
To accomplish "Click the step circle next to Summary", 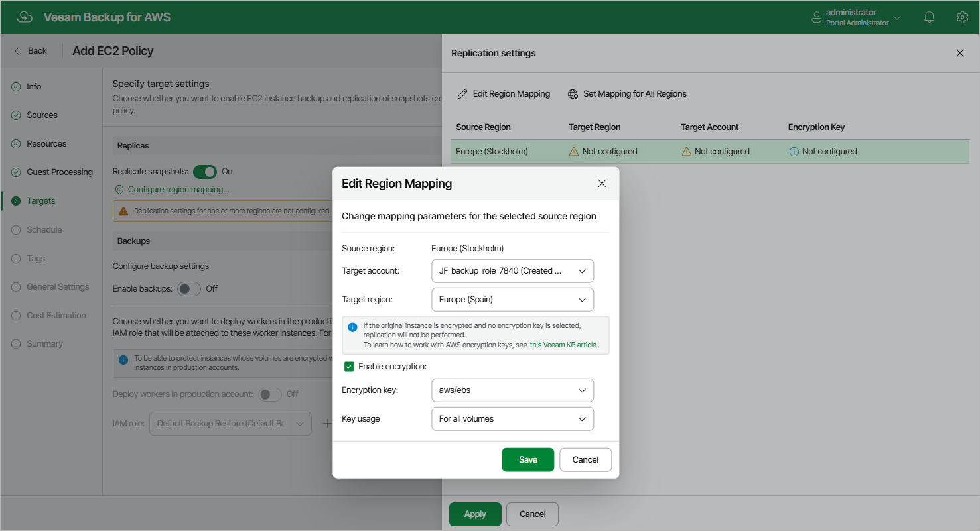I will click(x=16, y=344).
